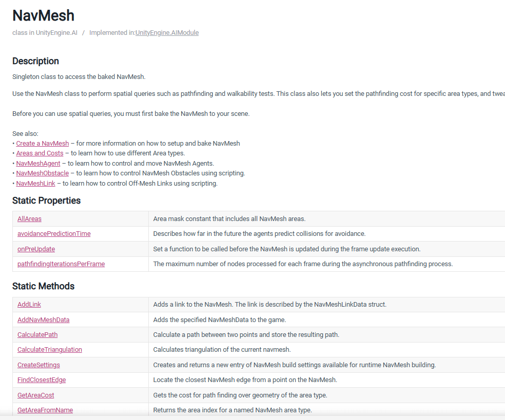This screenshot has height=420, width=505.
Task: Go to the AddNavMeshData method
Action: click(x=43, y=320)
